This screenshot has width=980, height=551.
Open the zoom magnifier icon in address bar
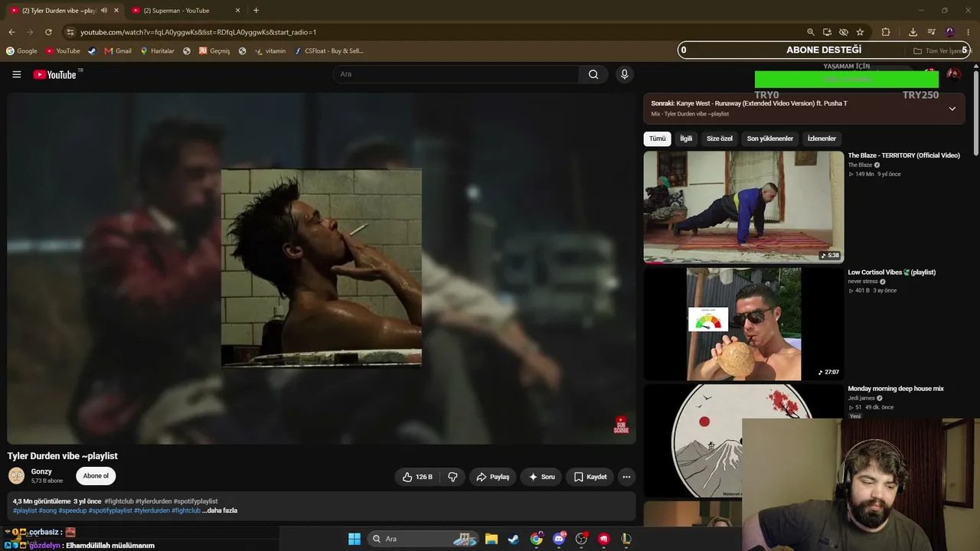coord(811,32)
